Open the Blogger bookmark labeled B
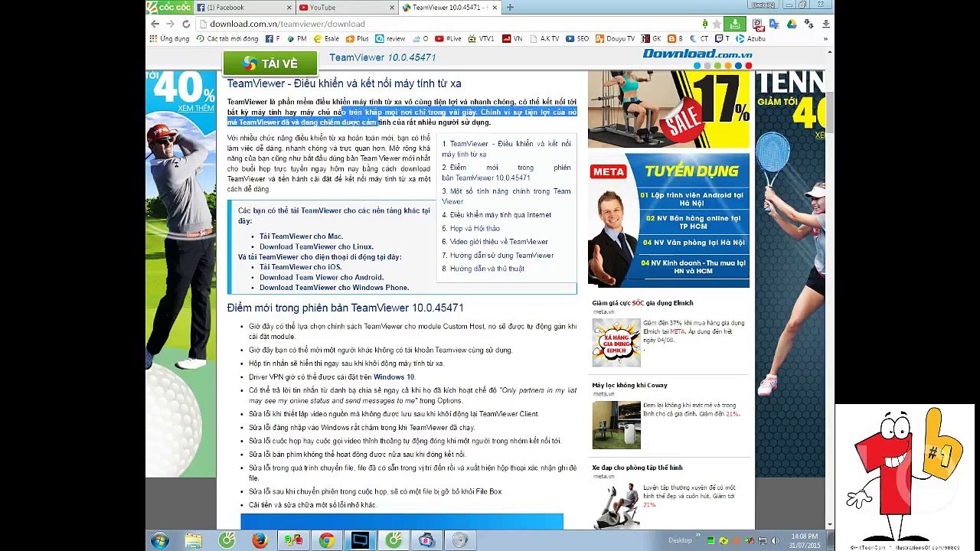The image size is (980, 551). pyautogui.click(x=675, y=39)
